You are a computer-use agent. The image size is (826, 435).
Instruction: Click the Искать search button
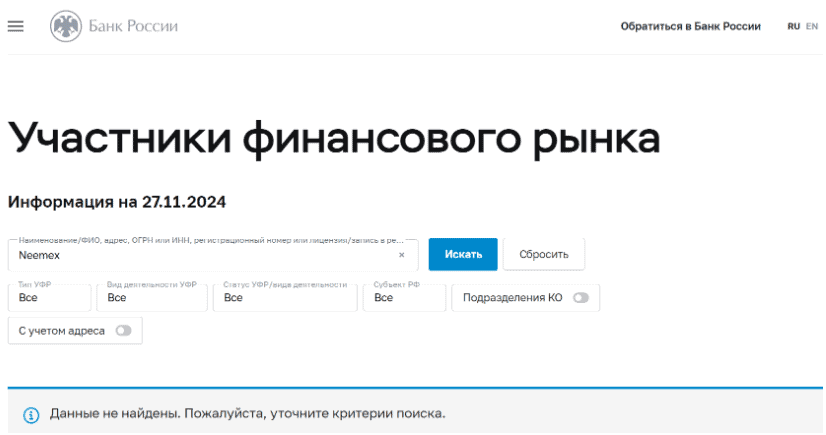(463, 254)
